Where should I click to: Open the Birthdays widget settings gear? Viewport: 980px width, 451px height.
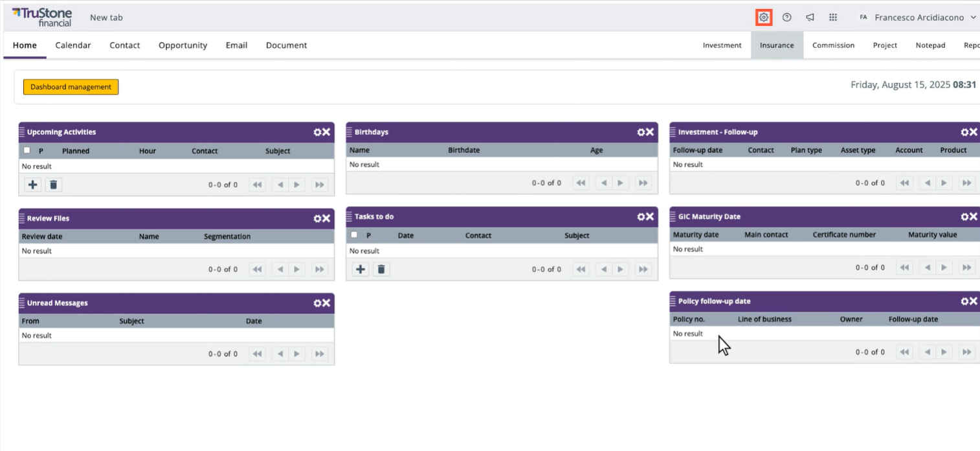pyautogui.click(x=641, y=132)
